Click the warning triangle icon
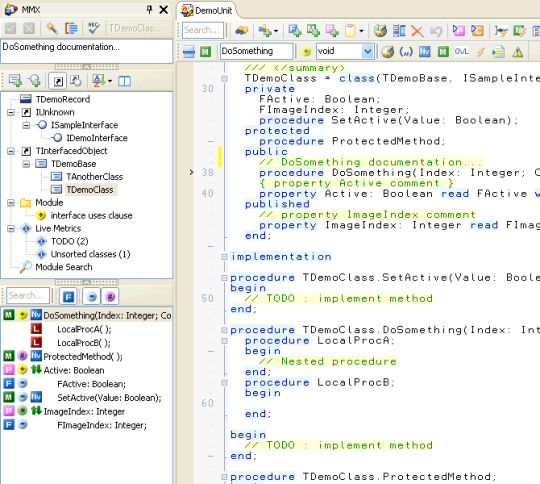540x484 pixels. 518,52
